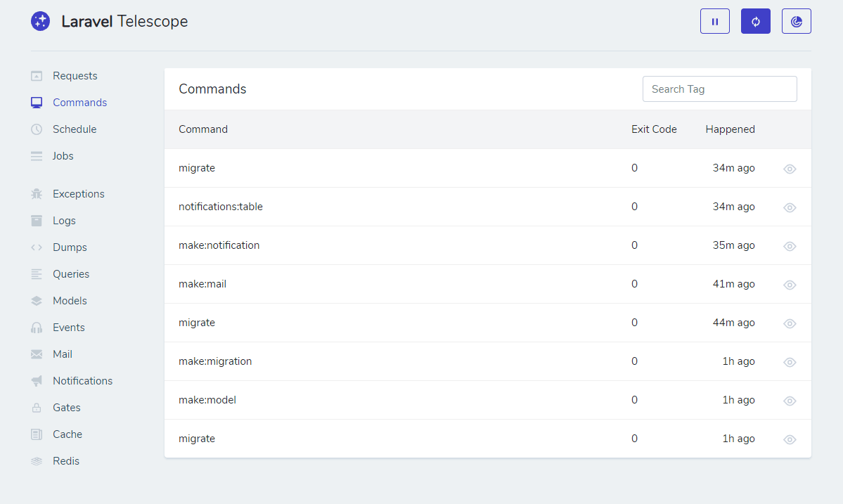Viewport: 843px width, 504px height.
Task: Open the Gates padlock icon
Action: [37, 407]
